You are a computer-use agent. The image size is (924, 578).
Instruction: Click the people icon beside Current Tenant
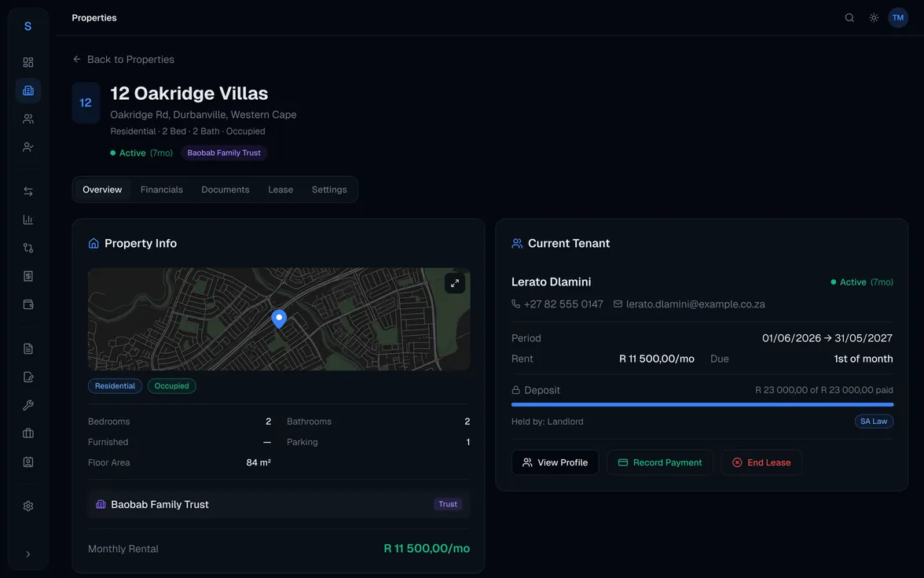click(517, 243)
